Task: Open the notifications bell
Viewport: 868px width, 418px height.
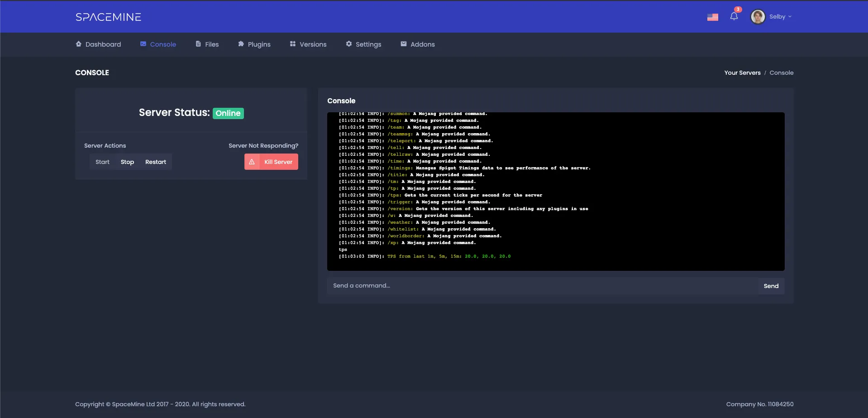Action: point(734,17)
